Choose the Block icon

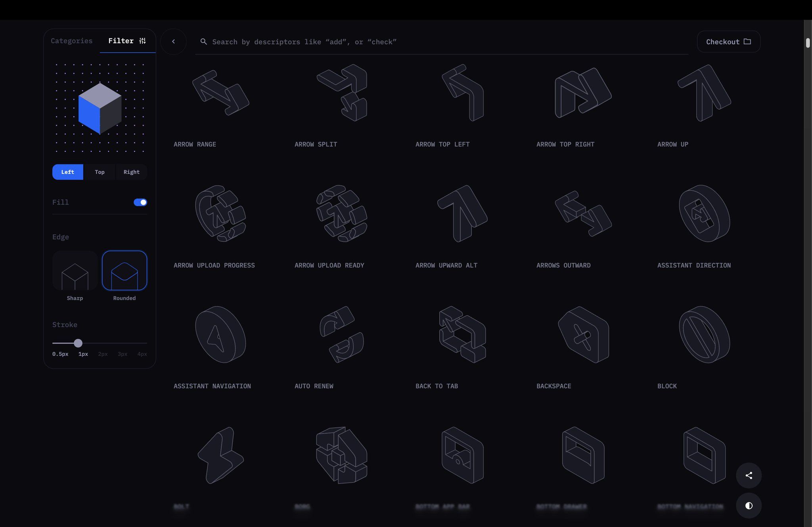coord(704,334)
